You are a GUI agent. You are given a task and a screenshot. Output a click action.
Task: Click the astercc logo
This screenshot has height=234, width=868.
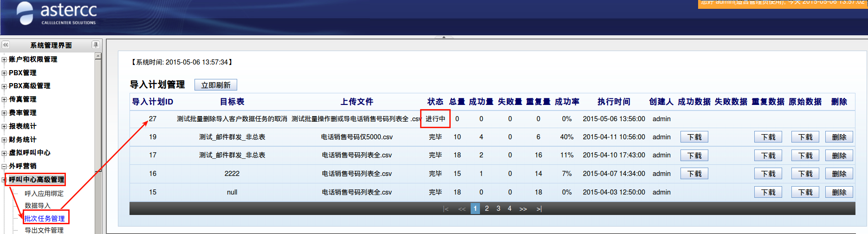57,13
